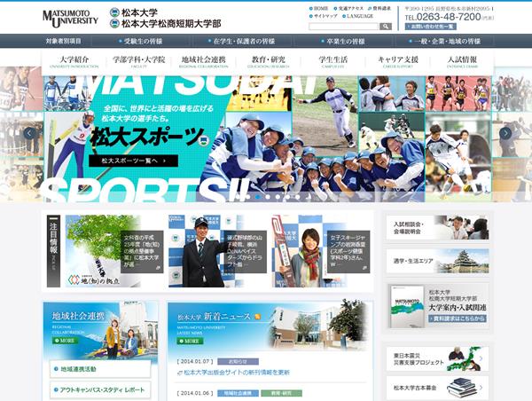532x401 pixels.
Task: Click MORE under 地域社会連携 panel
Action: 65,340
